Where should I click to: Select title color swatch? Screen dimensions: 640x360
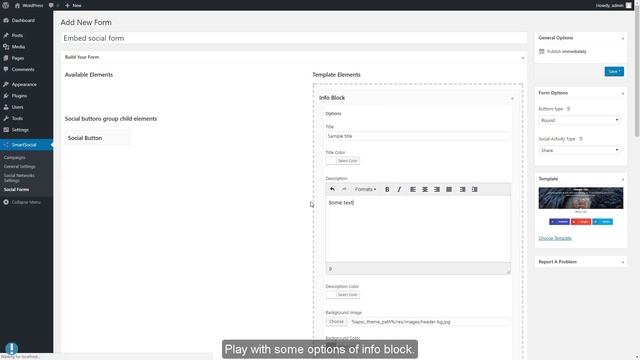(342, 161)
